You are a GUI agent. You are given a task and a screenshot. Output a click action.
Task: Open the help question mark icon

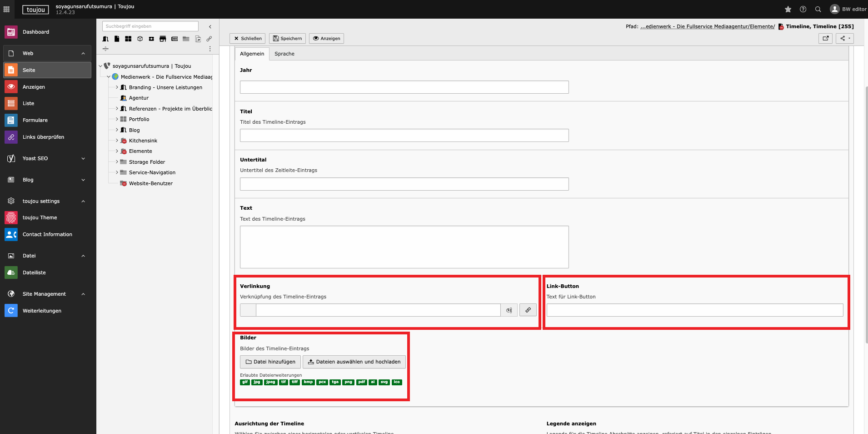pyautogui.click(x=803, y=9)
